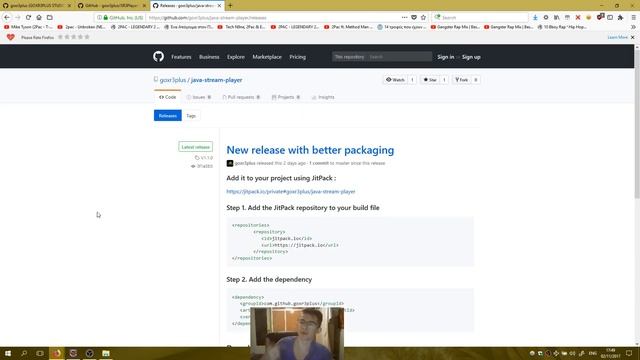This screenshot has height=360, width=640.
Task: Open the browser home page icon
Action: point(39,18)
